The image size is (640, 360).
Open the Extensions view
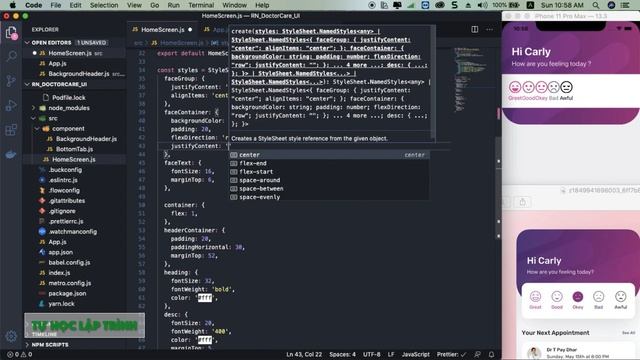click(11, 130)
